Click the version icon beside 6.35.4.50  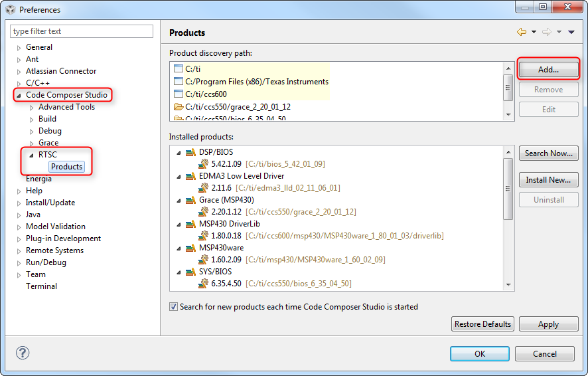coord(203,283)
